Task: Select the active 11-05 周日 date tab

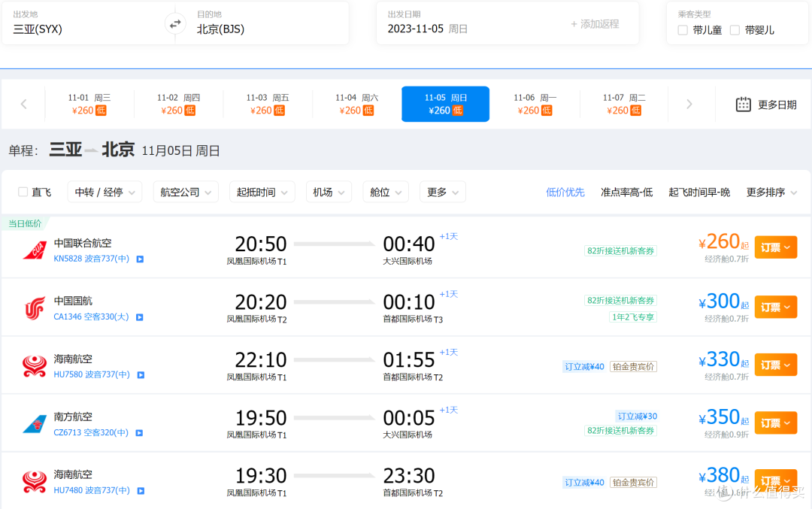Action: pyautogui.click(x=445, y=104)
